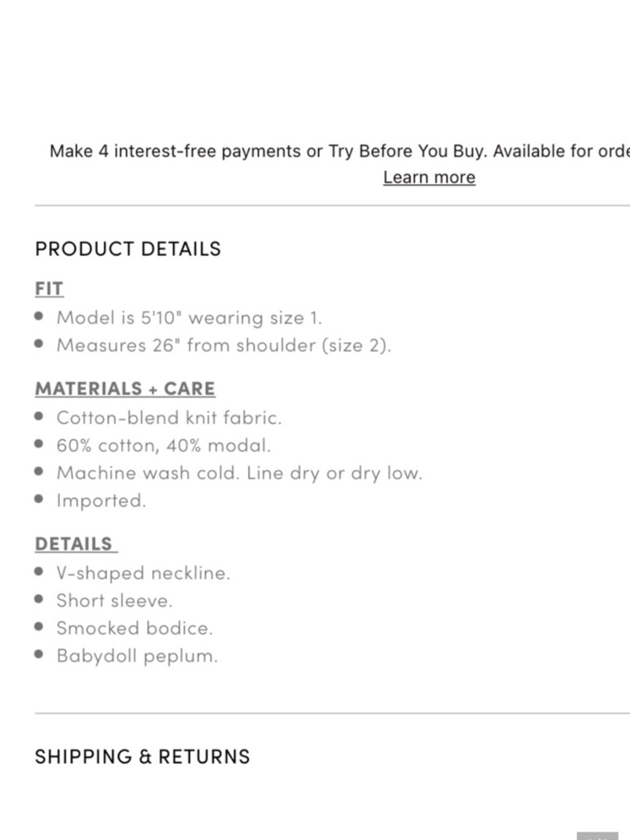Click the underlined DETAILS heading
The height and width of the screenshot is (840, 630).
pos(76,544)
